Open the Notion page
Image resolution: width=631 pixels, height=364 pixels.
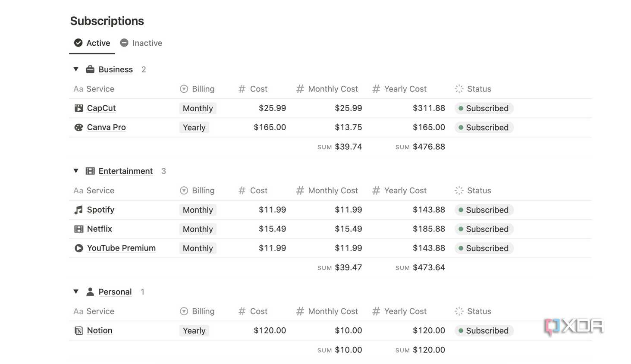100,330
